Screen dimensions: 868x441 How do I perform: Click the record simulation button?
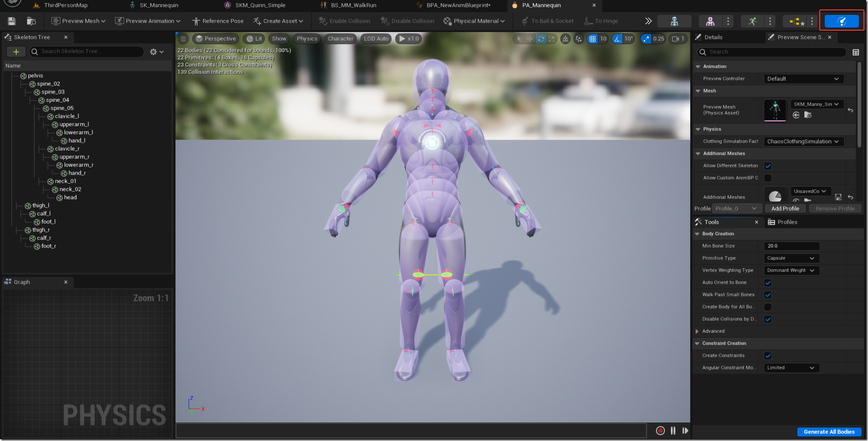pos(660,431)
